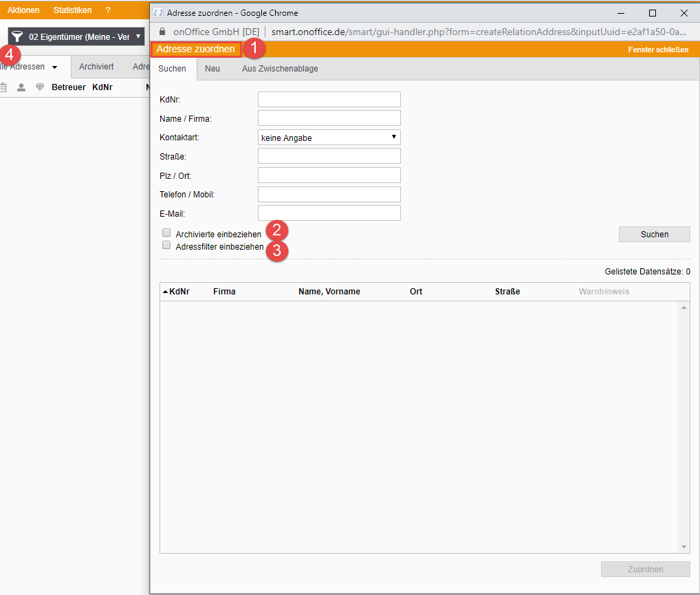Viewport: 700px width, 595px height.
Task: Click the person icon column header
Action: [x=21, y=87]
